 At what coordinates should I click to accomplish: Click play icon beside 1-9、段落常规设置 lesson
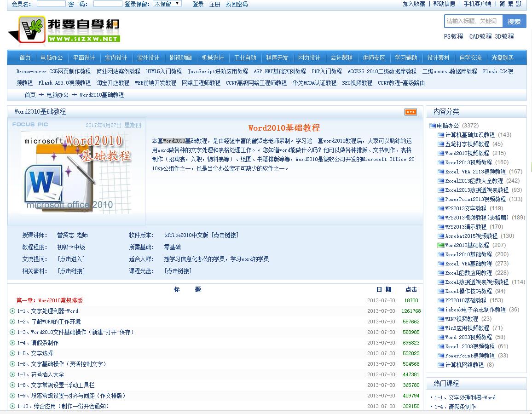point(12,396)
